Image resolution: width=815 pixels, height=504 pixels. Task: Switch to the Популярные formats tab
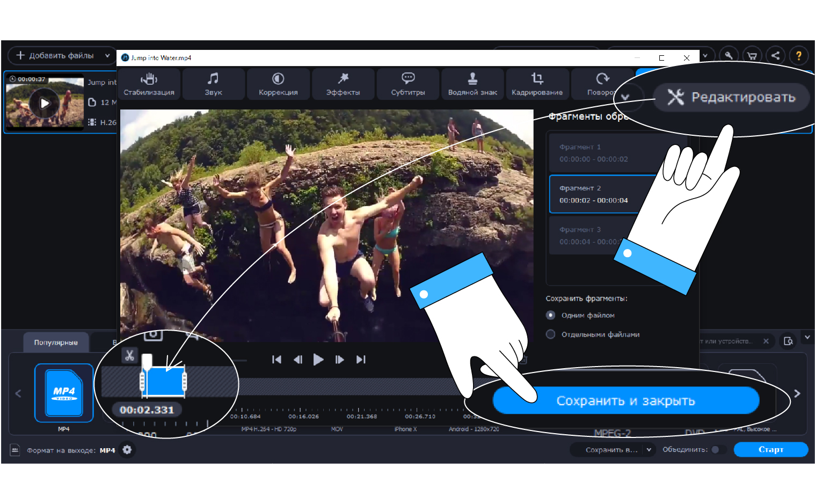tap(56, 342)
